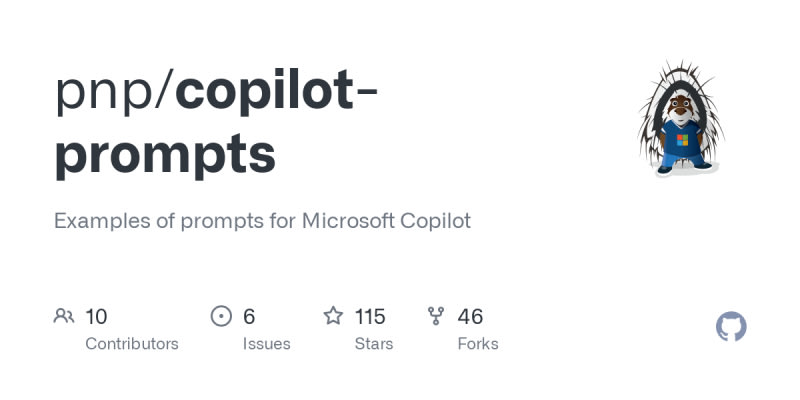Click the Microsoft logo on mascot's shirt
800x400 pixels.
[x=682, y=138]
